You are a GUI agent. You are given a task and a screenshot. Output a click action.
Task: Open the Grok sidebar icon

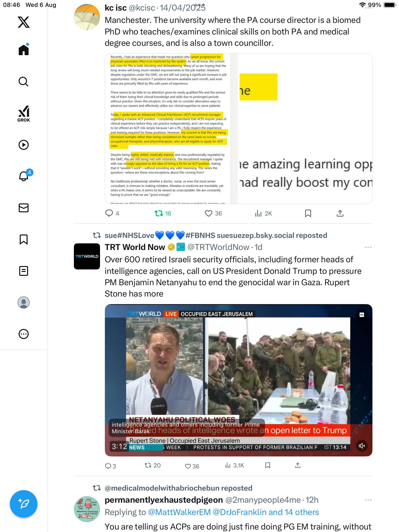tap(24, 114)
